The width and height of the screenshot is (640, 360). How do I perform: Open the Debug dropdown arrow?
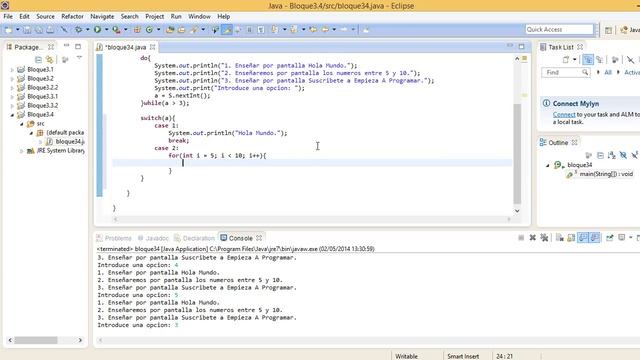tap(87, 29)
